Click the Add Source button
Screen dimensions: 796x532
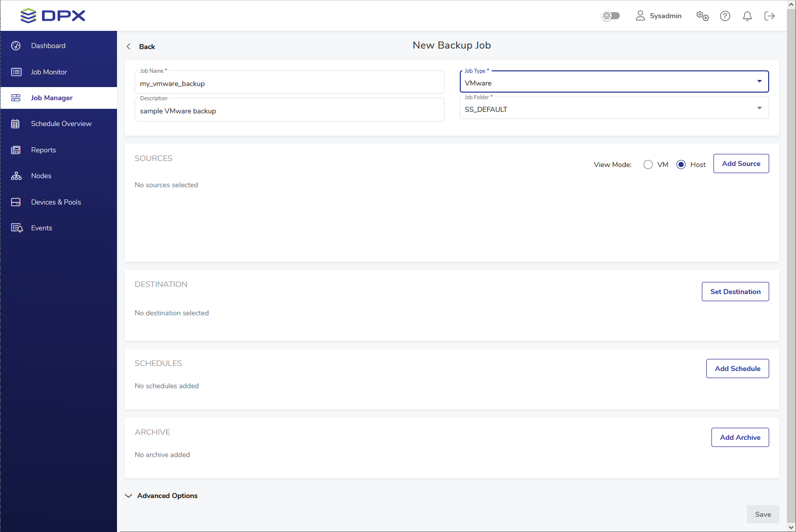click(x=741, y=163)
